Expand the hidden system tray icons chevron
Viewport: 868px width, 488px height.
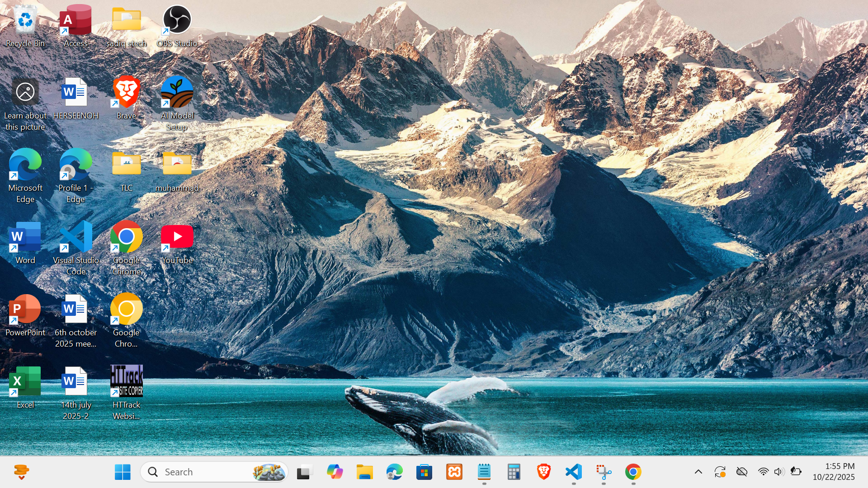[698, 472]
